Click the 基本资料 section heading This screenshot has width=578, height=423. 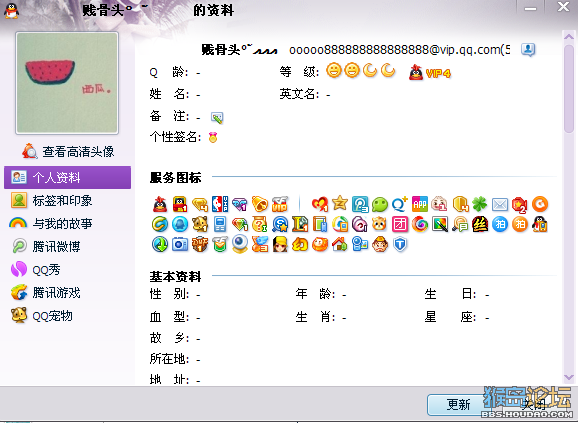coord(175,276)
